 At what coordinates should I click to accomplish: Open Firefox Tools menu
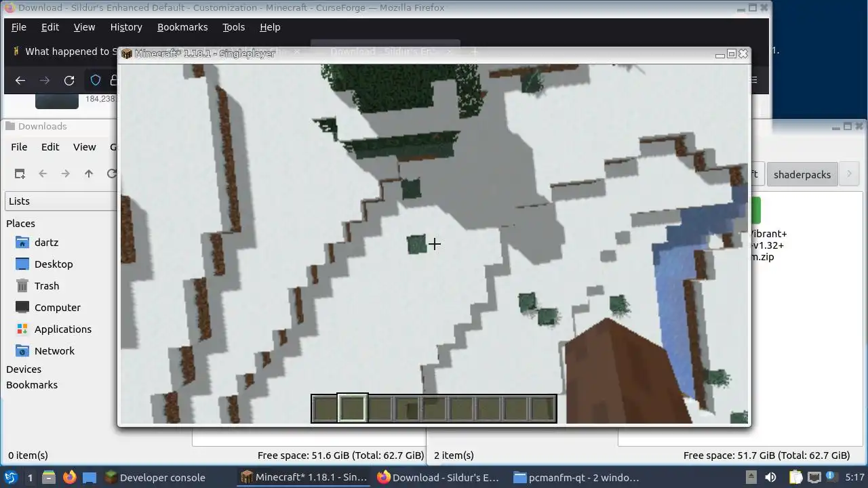click(x=234, y=27)
